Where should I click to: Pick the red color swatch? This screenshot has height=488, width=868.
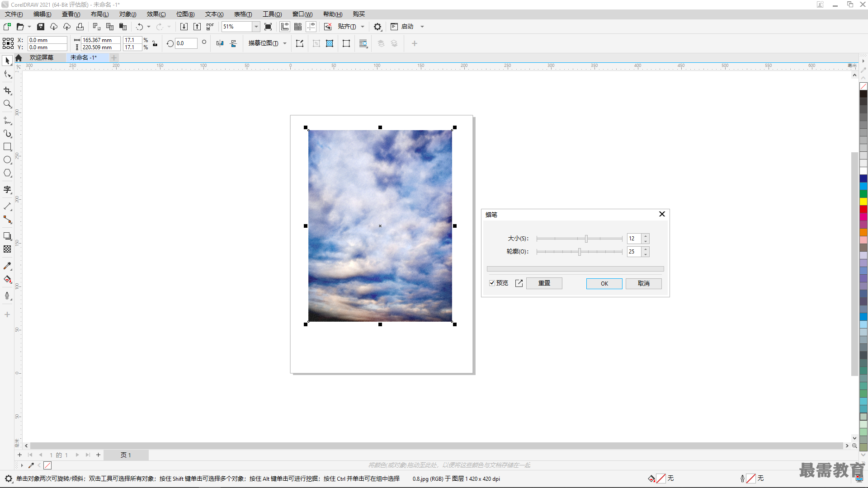863,209
